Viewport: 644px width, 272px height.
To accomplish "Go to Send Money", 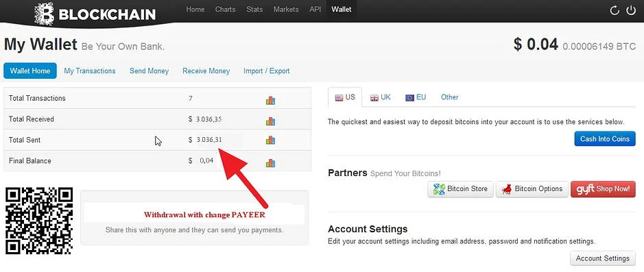I will [x=149, y=71].
